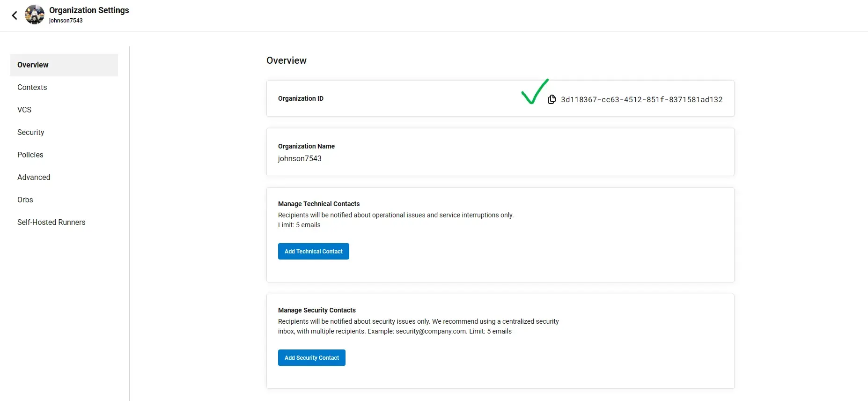868x401 pixels.
Task: Click the Add Technical Contact button
Action: click(314, 252)
